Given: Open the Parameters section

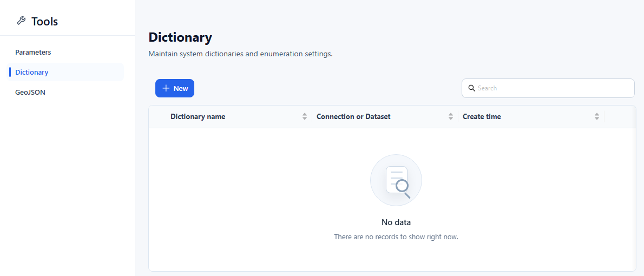Looking at the screenshot, I should (x=33, y=52).
